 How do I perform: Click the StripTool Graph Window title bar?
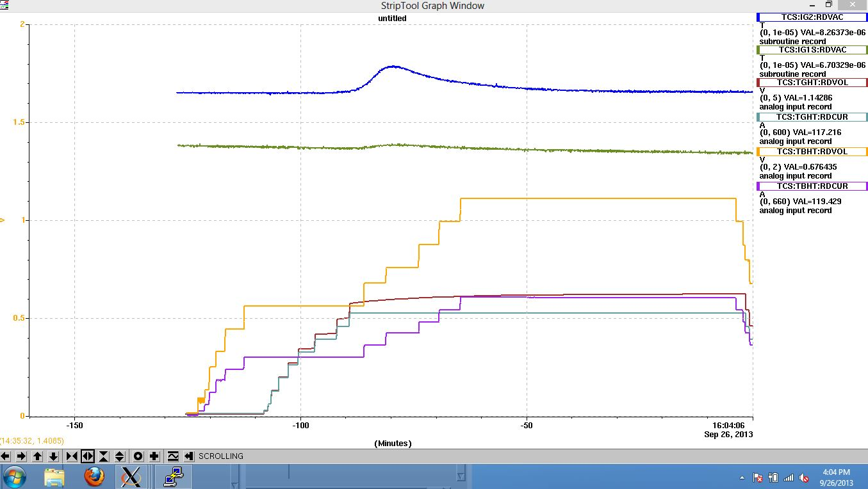[x=434, y=6]
